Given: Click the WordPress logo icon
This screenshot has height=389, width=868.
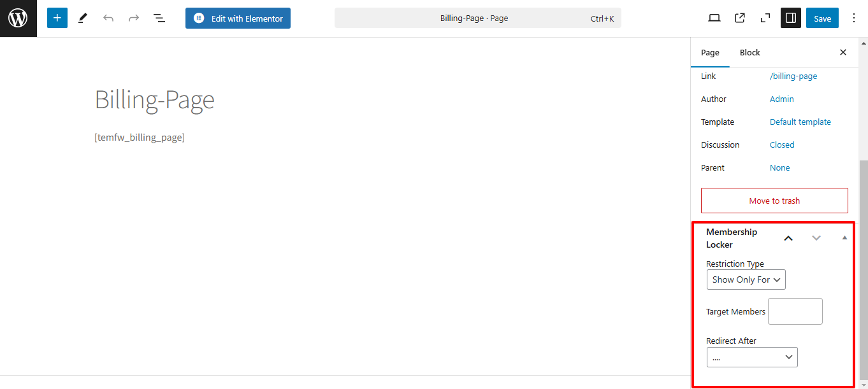Looking at the screenshot, I should pyautogui.click(x=18, y=18).
